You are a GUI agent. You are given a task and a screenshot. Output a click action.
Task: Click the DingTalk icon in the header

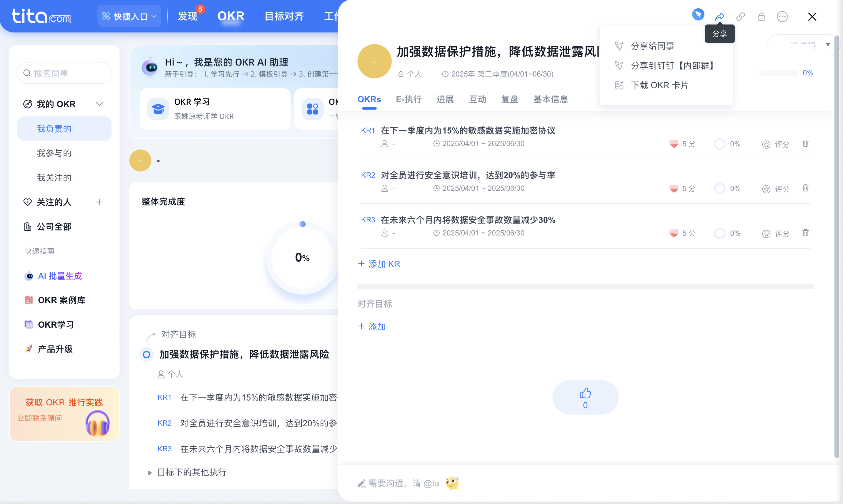coord(698,15)
